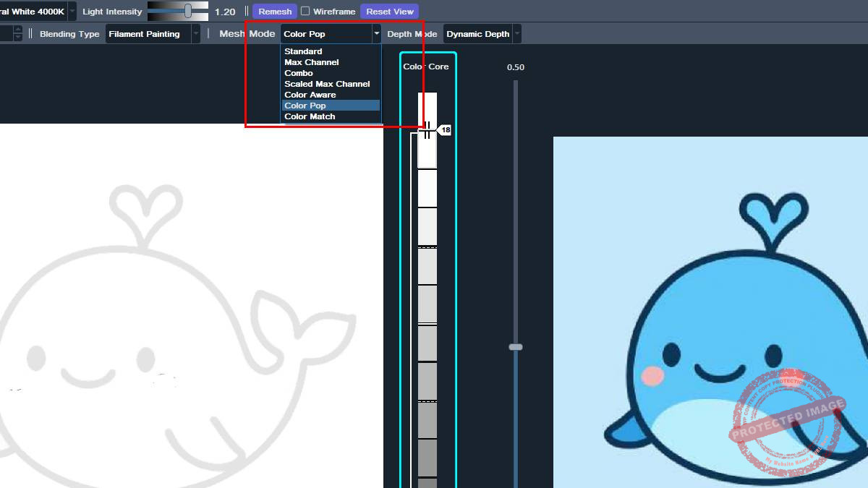Select Scaled Max Channel mesh mode
868x488 pixels.
tap(327, 84)
